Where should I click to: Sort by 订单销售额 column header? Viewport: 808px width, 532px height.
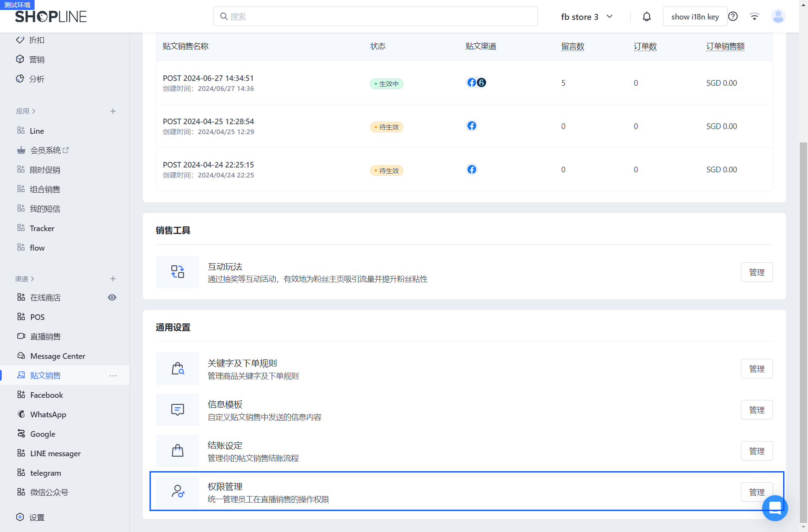(x=725, y=46)
